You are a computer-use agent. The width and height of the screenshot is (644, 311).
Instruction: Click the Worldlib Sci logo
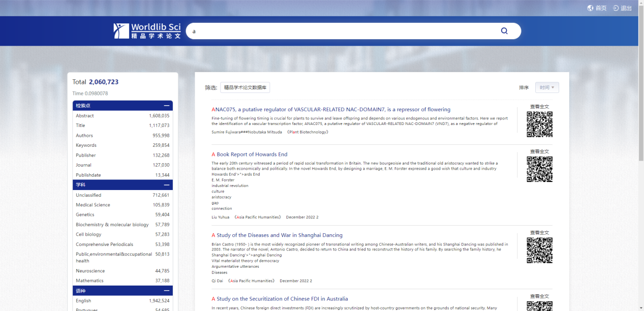pyautogui.click(x=147, y=30)
